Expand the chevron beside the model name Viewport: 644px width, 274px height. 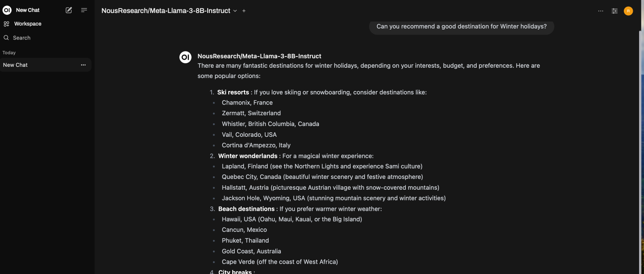click(235, 11)
